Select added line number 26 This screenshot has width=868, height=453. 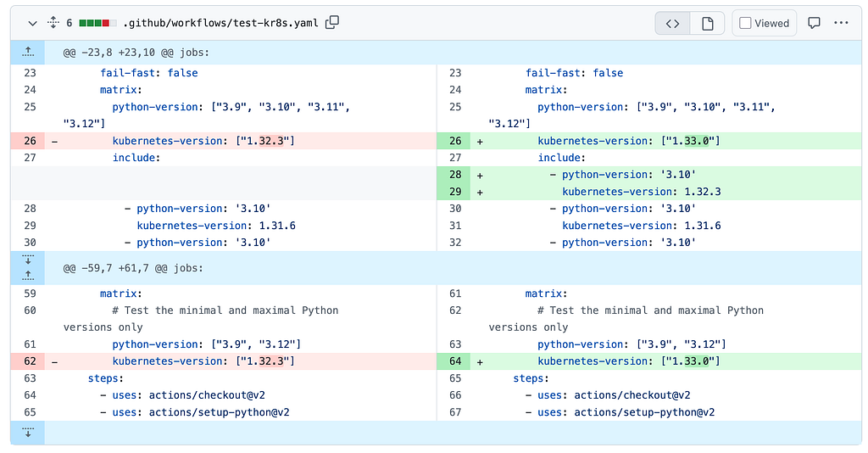click(455, 141)
